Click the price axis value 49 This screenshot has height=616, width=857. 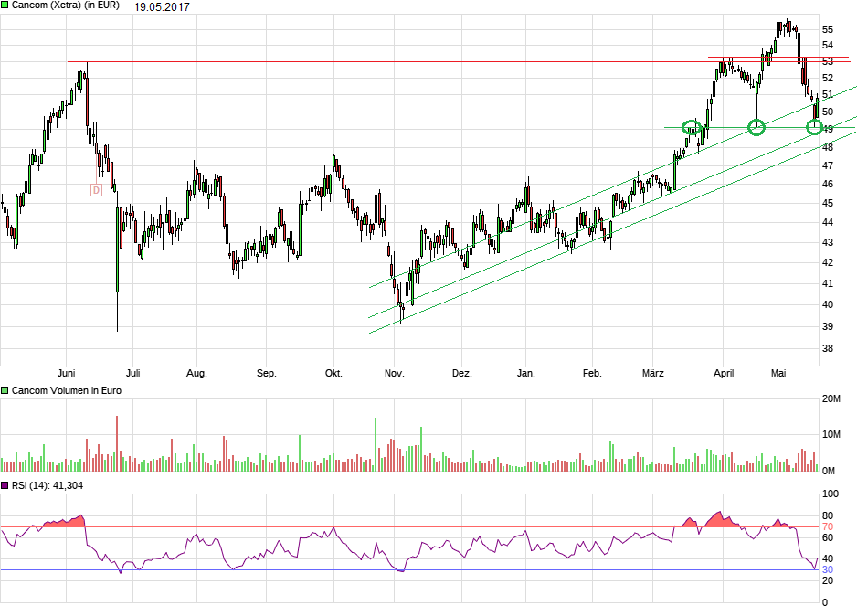coord(828,129)
